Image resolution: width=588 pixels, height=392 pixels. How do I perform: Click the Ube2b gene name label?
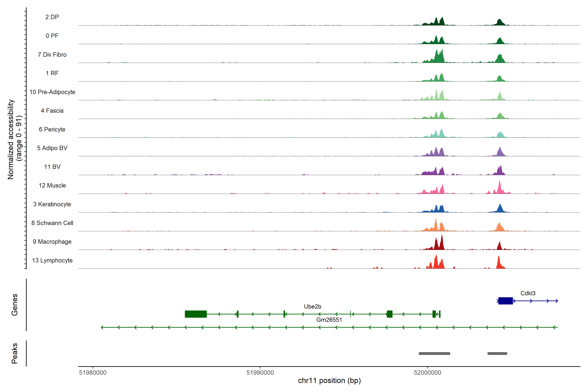point(312,307)
